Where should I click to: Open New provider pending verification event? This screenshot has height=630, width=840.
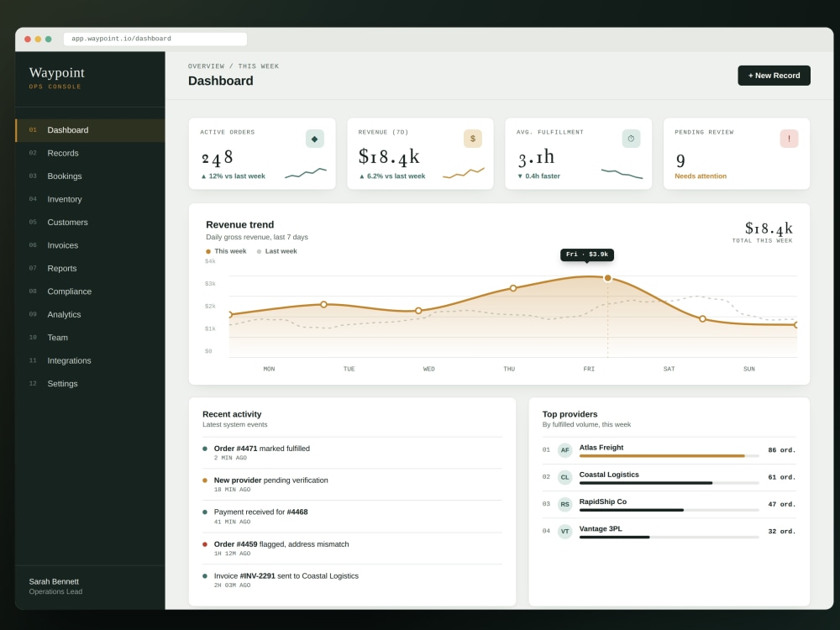[x=352, y=485]
